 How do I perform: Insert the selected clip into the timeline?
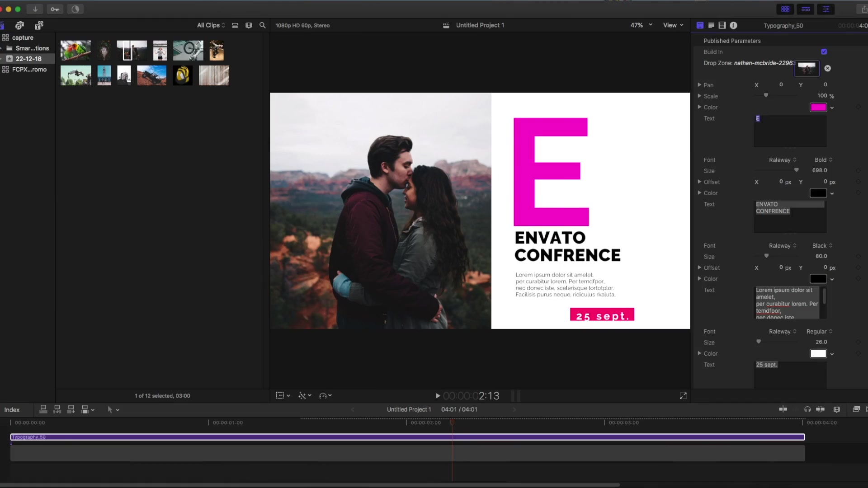[x=57, y=409]
